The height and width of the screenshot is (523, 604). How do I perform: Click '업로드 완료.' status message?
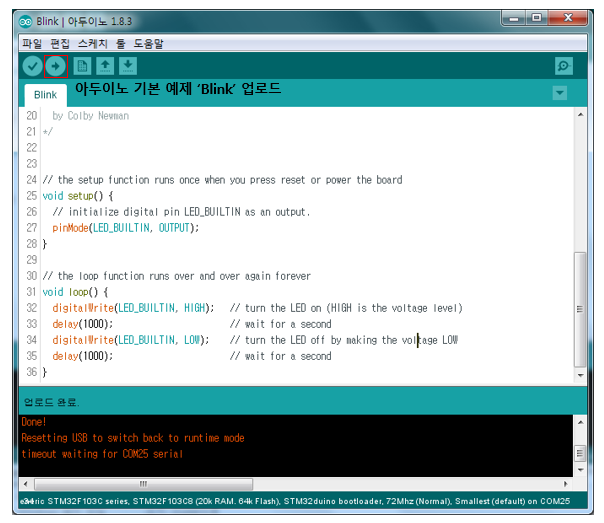click(52, 402)
